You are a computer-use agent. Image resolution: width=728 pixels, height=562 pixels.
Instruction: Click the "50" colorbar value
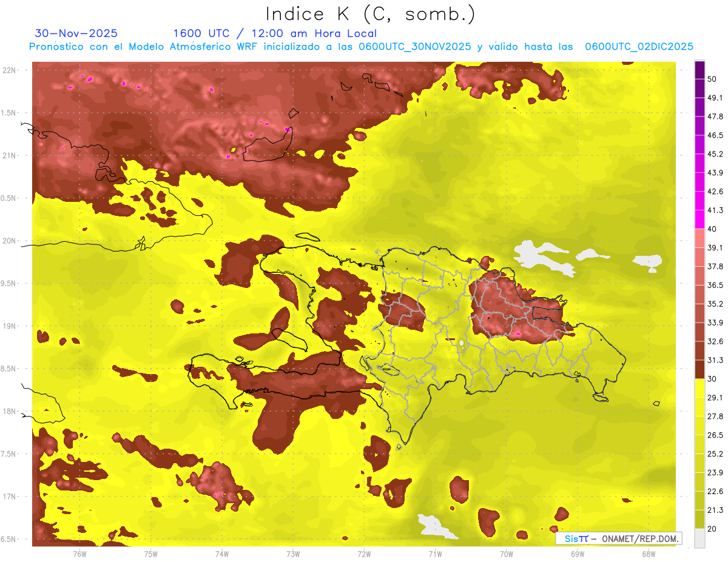(x=712, y=79)
